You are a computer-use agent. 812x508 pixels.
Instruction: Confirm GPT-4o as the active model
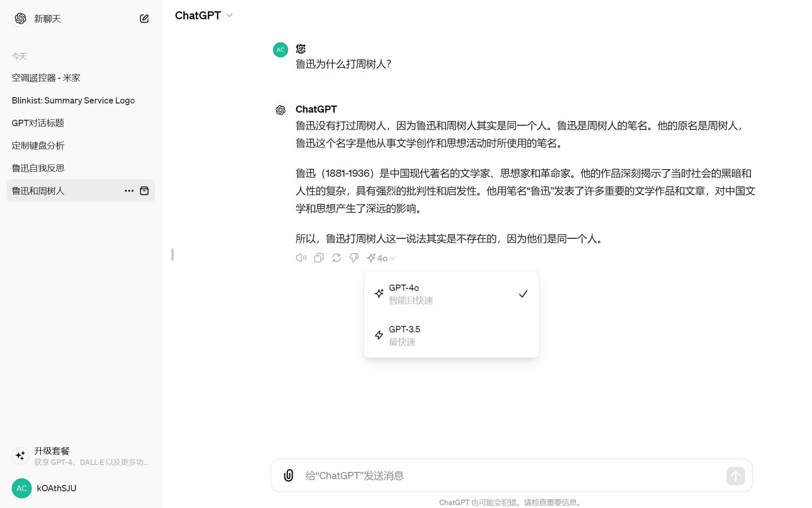click(451, 293)
